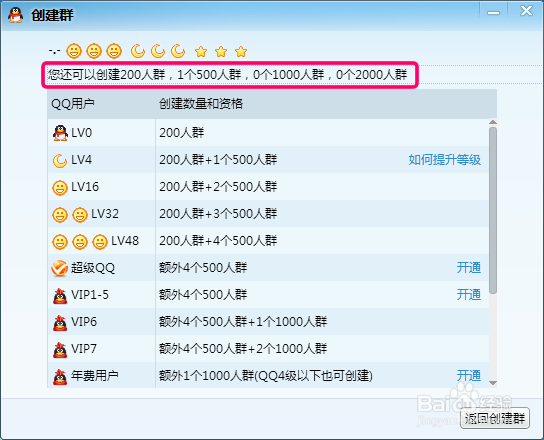Click the 创建数量和资格 column header

click(x=201, y=104)
